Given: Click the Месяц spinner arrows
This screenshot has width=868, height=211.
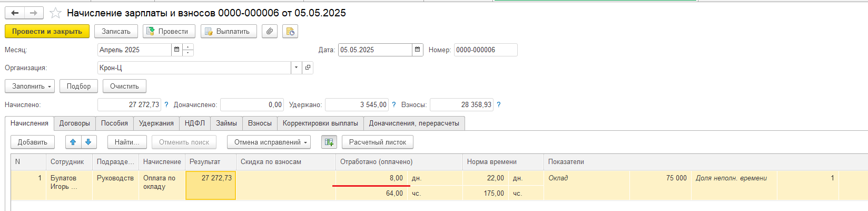Looking at the screenshot, I should pyautogui.click(x=188, y=50).
